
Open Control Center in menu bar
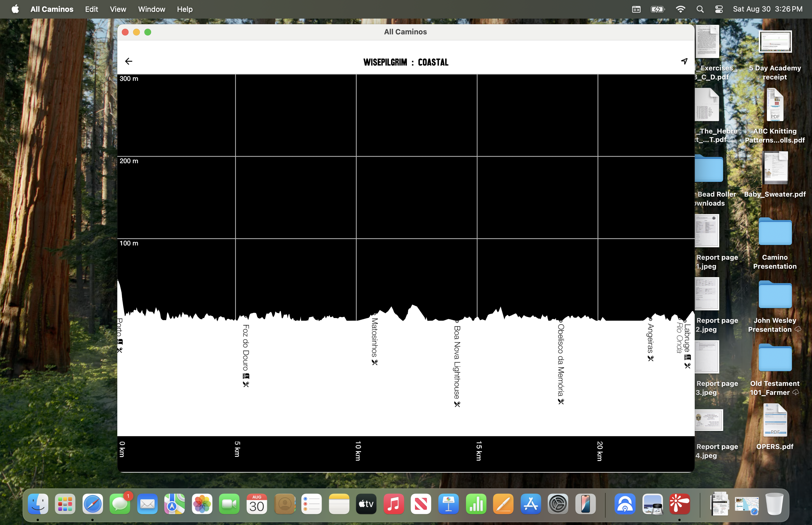pyautogui.click(x=718, y=9)
